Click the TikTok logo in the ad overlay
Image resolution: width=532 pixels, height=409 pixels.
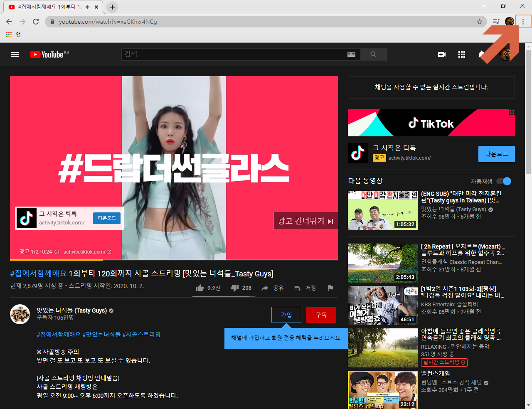point(27,218)
